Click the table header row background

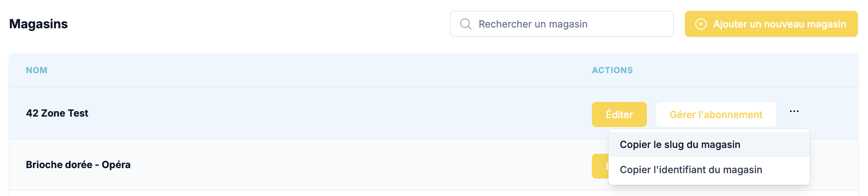point(310,70)
